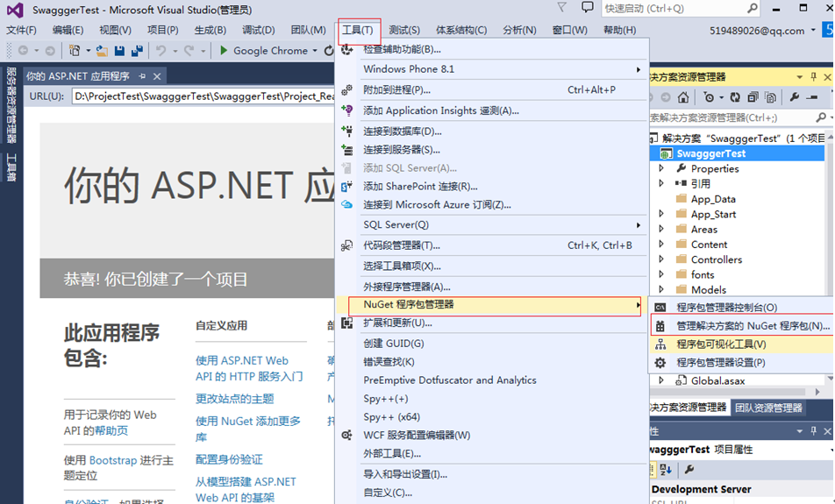Viewport: 835px width, 504px height.
Task: Open the 文件(F) menu
Action: click(21, 30)
